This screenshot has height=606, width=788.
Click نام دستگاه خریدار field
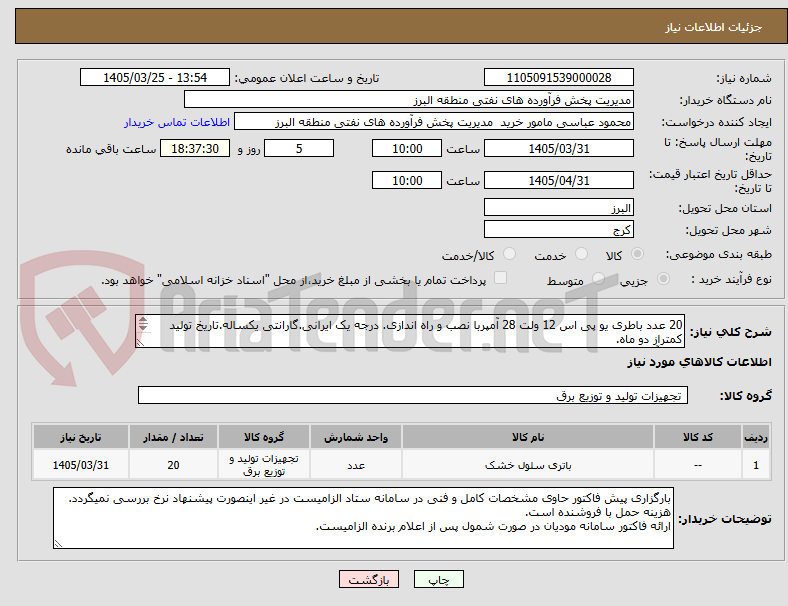[x=409, y=99]
